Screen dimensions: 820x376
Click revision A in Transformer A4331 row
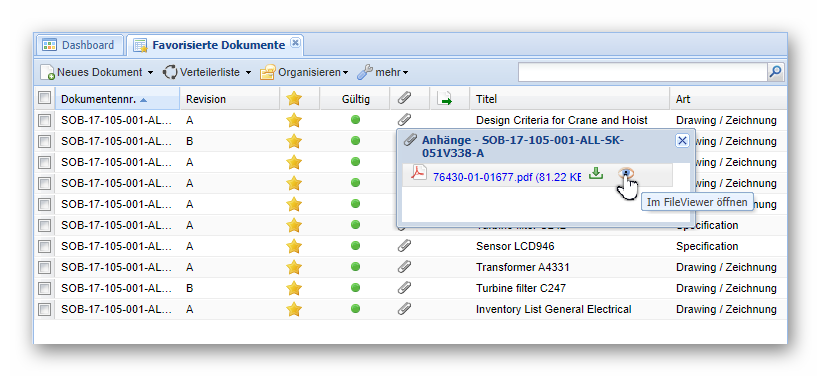point(189,267)
